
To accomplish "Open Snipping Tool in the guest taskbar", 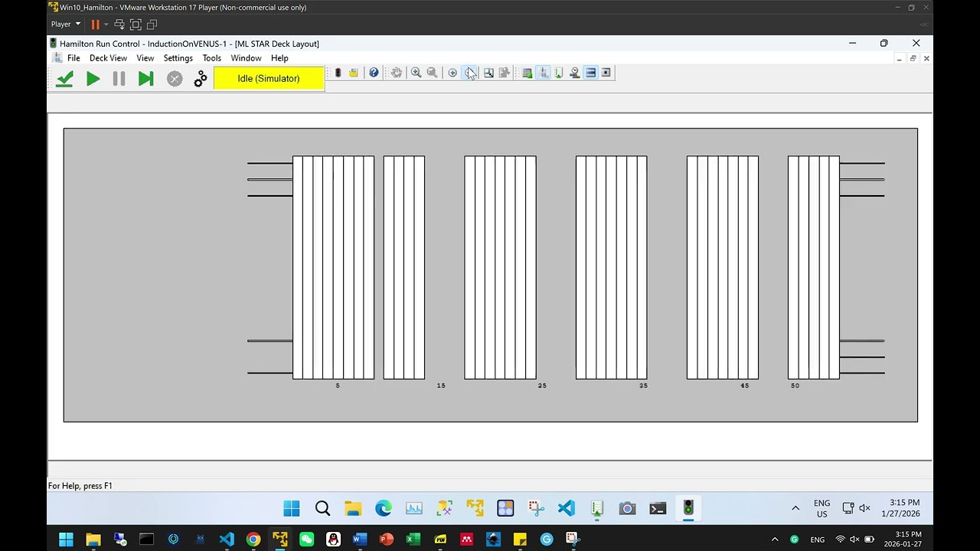I will tap(536, 508).
